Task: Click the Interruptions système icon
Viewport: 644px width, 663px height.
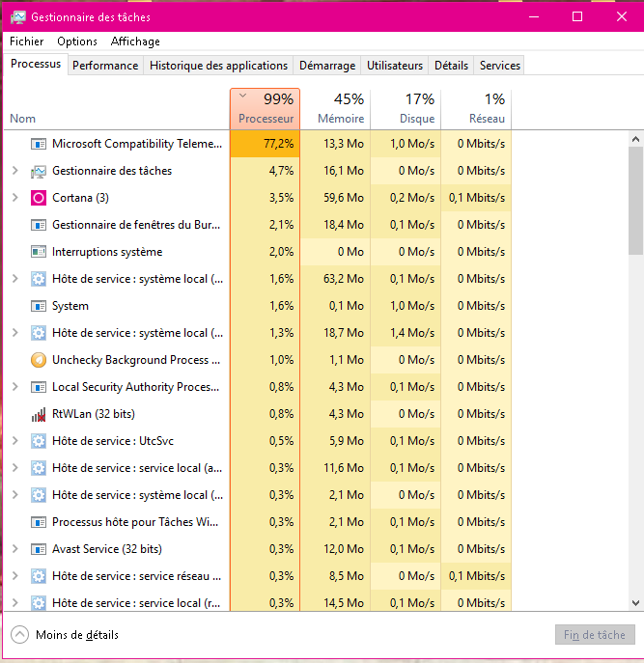Action: click(39, 252)
